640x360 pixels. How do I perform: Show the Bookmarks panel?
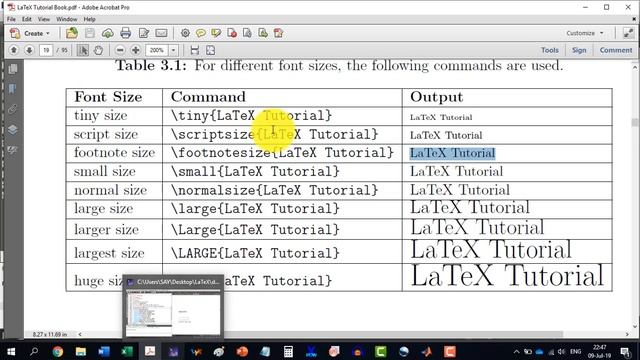13,89
